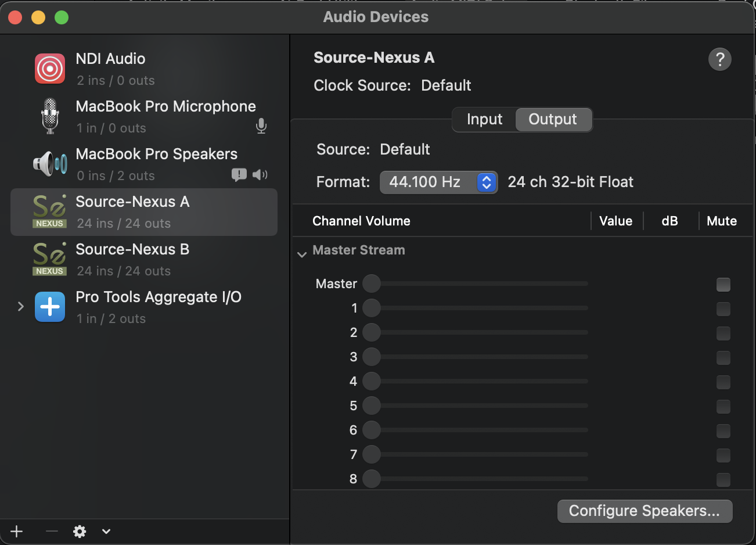Click the Master volume slider knob

(372, 284)
